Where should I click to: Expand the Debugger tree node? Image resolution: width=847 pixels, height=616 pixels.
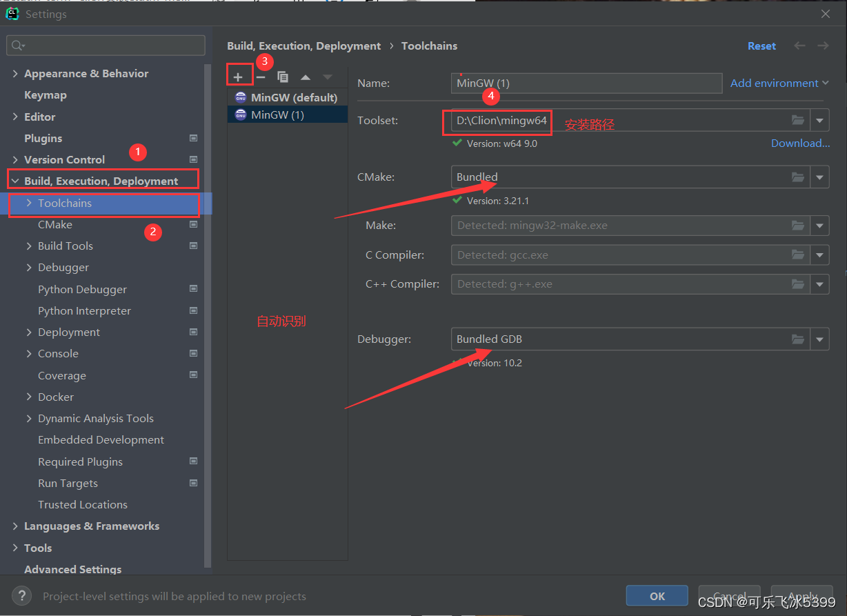[29, 267]
